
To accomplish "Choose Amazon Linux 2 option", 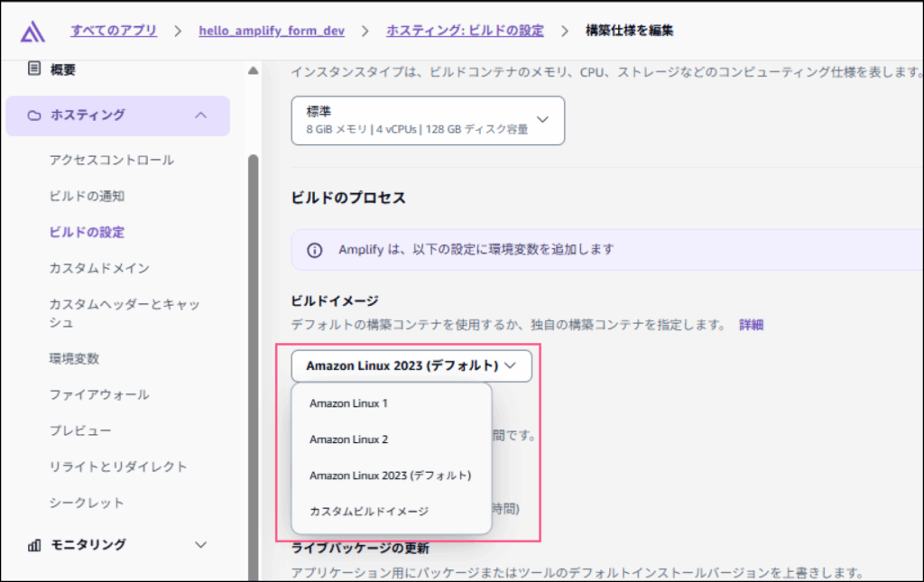I will (x=348, y=439).
